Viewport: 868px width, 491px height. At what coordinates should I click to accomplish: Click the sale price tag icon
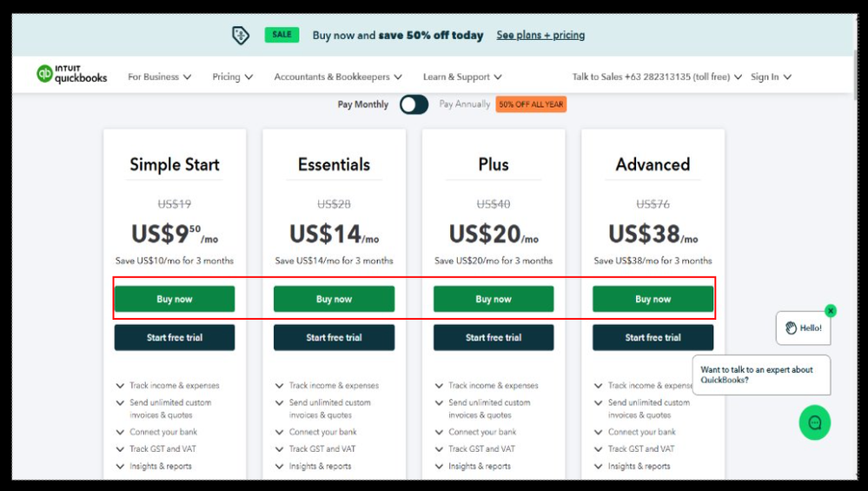pyautogui.click(x=241, y=36)
